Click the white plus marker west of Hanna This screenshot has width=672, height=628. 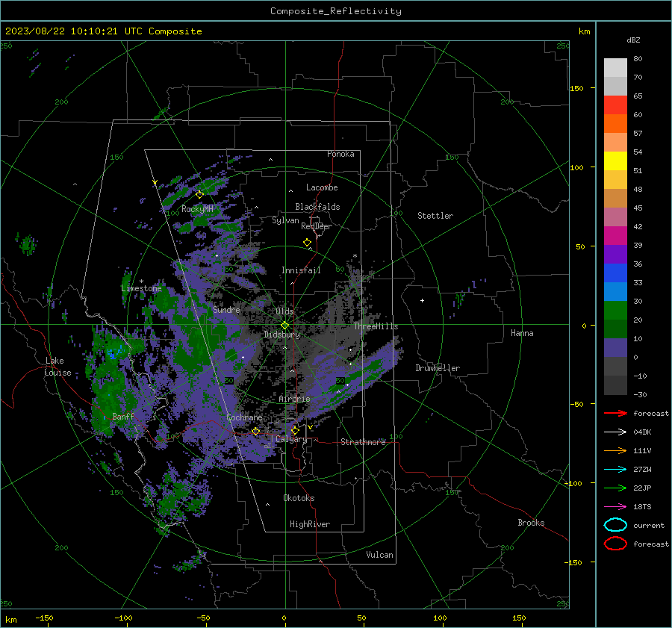422,300
